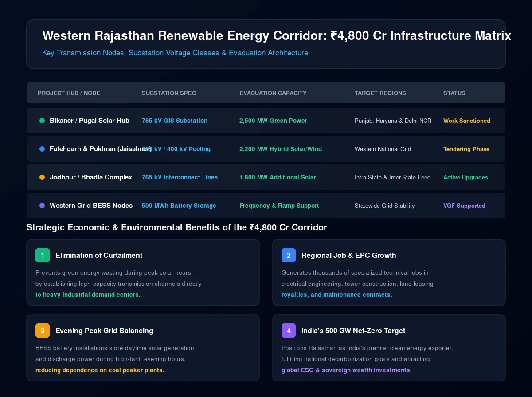Click the 400 kV Pooling substation cell
Viewport: 532px width, 397px height.
click(x=176, y=149)
